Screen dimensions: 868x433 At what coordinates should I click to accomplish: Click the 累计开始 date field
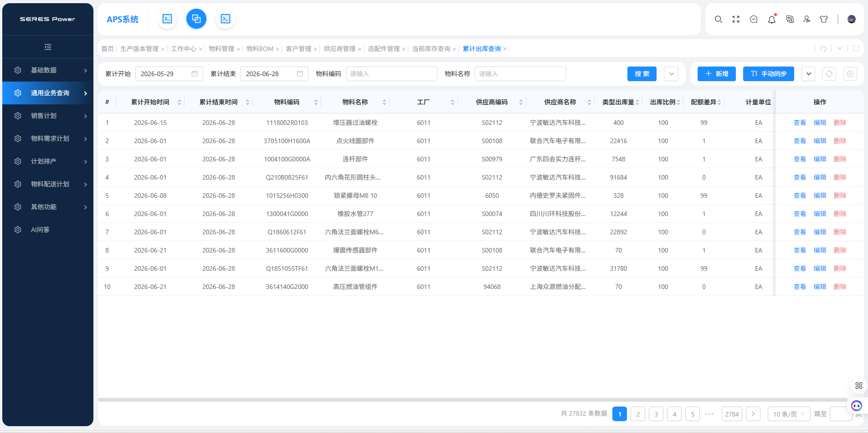pyautogui.click(x=169, y=74)
